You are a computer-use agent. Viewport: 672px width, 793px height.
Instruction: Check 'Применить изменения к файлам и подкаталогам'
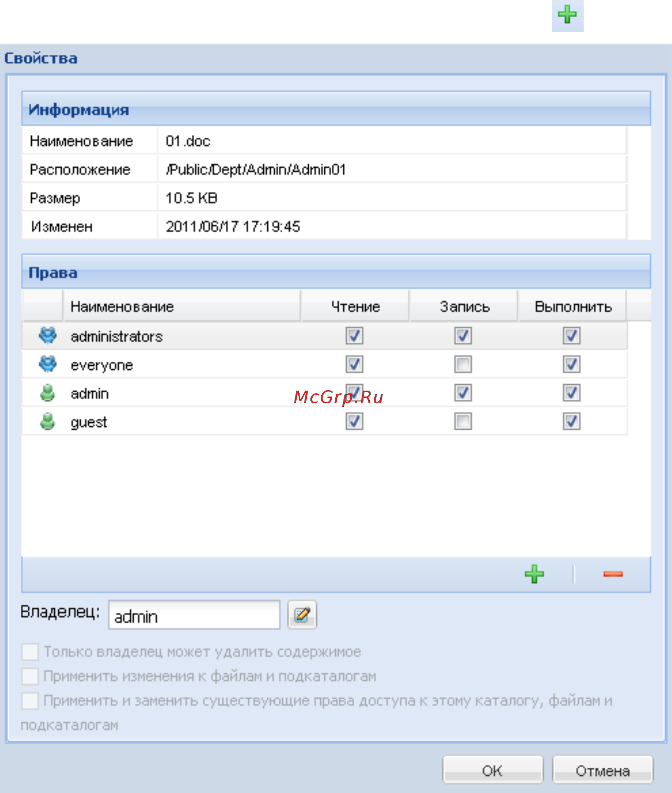click(x=30, y=677)
